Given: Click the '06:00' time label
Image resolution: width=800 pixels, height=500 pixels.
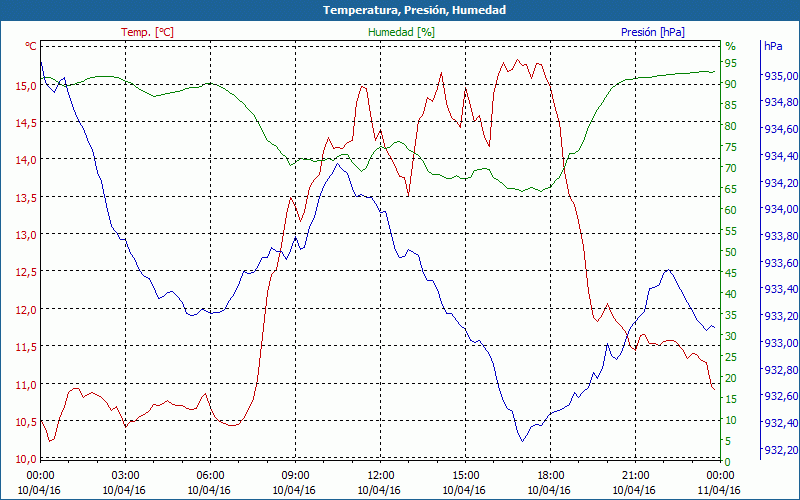Looking at the screenshot, I should 210,476.
